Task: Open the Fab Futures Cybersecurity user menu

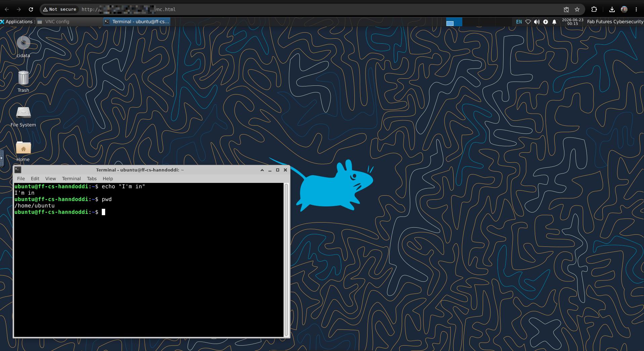Action: point(615,22)
